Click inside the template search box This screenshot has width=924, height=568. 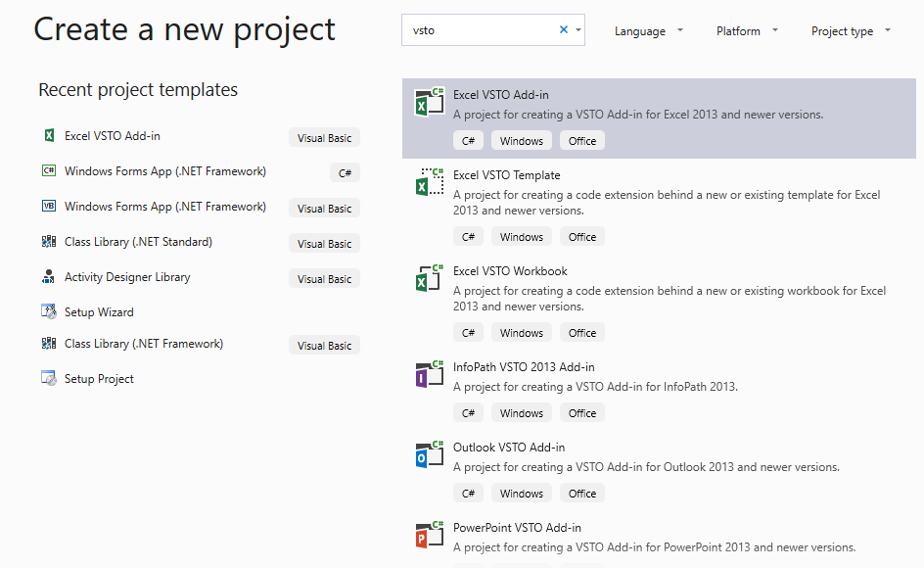pos(480,30)
